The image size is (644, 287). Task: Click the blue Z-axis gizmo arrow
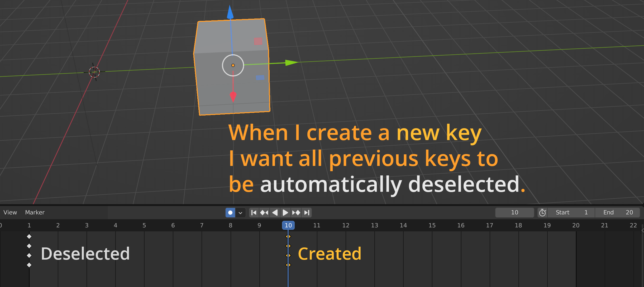point(230,12)
